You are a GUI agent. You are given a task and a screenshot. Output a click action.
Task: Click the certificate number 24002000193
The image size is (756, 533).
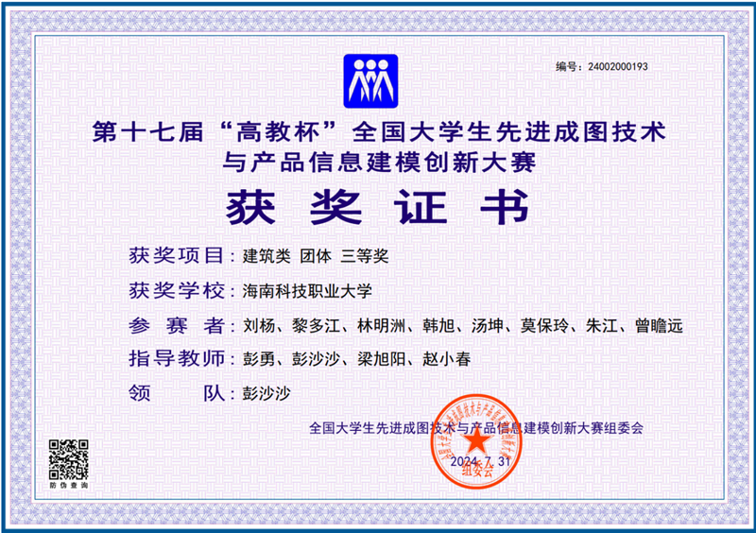(x=618, y=66)
